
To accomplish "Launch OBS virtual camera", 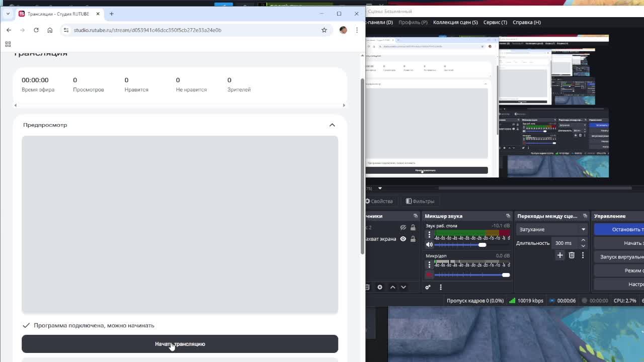I will [x=619, y=256].
